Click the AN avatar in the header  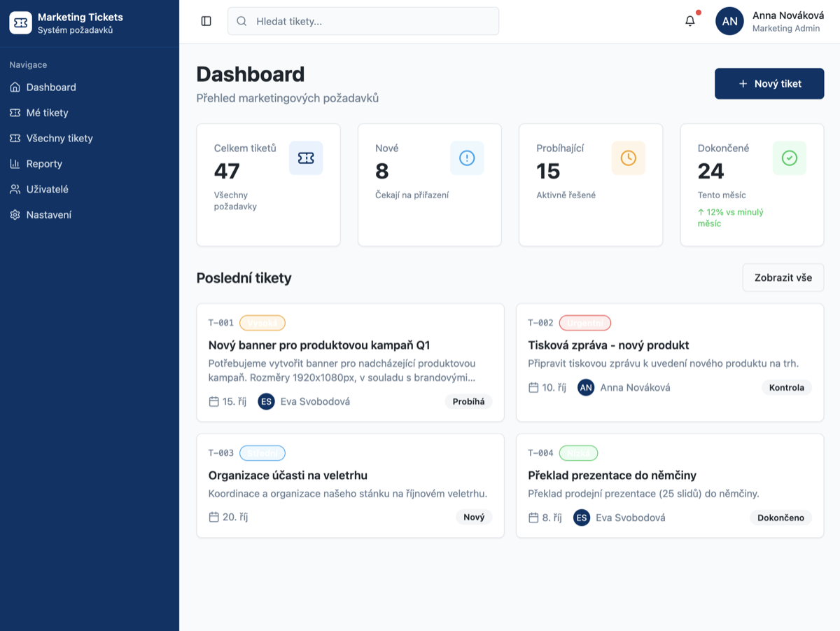coord(729,21)
